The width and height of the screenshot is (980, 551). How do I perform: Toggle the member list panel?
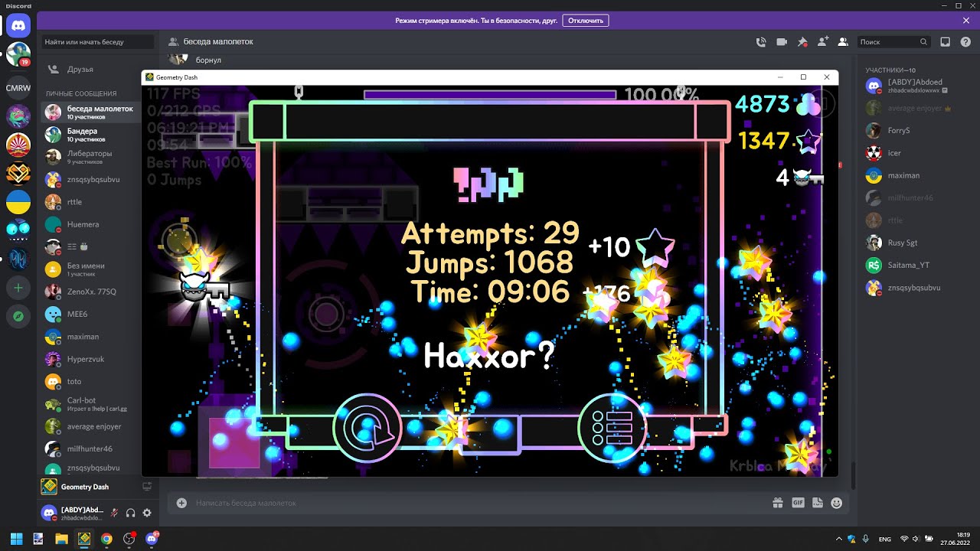tap(843, 42)
